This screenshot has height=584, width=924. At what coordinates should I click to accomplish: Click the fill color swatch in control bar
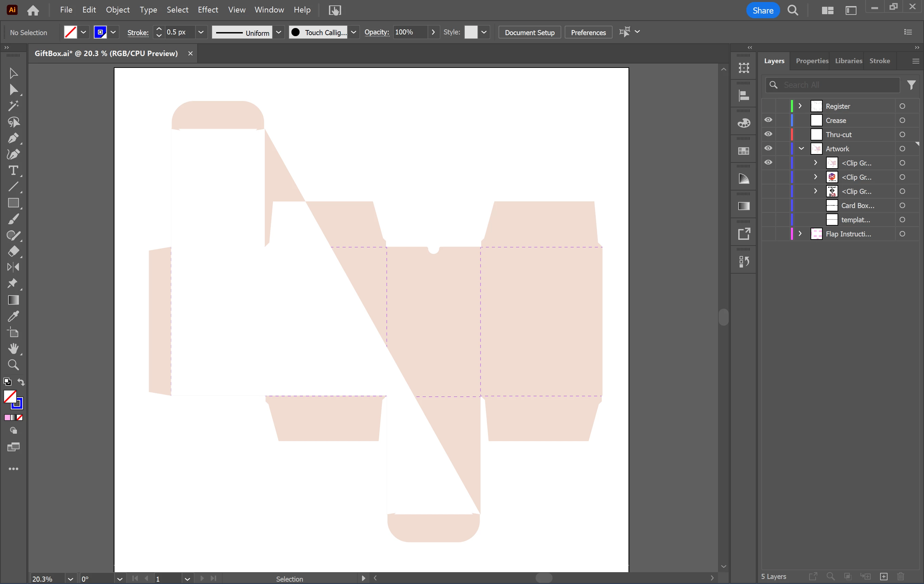[x=71, y=32]
